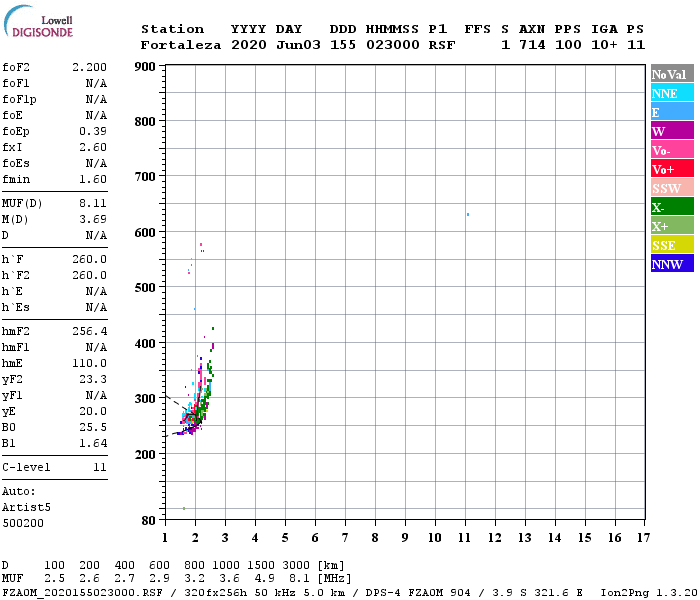Click the Lowell Digisonde logo
700x600 pixels.
pos(38,21)
